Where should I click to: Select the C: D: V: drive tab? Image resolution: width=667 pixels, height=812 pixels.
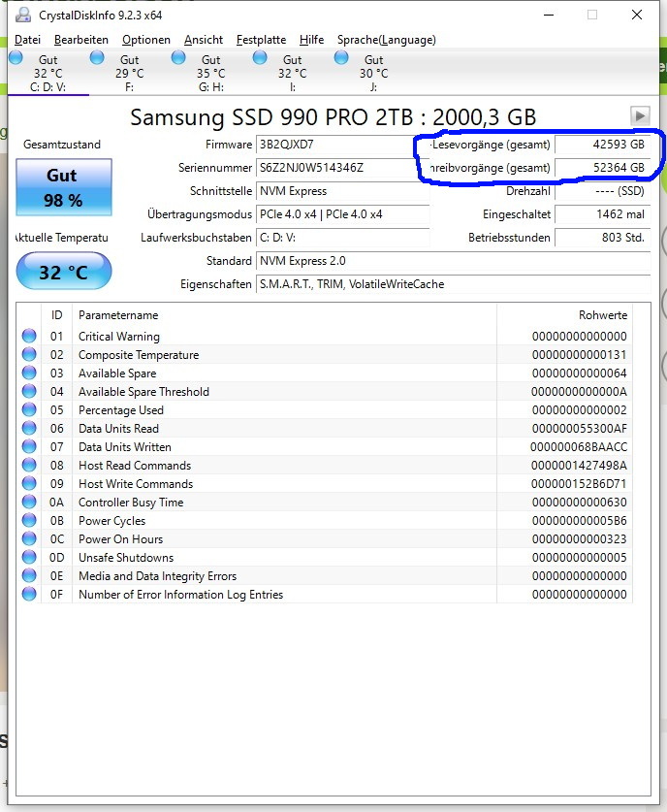tap(48, 73)
